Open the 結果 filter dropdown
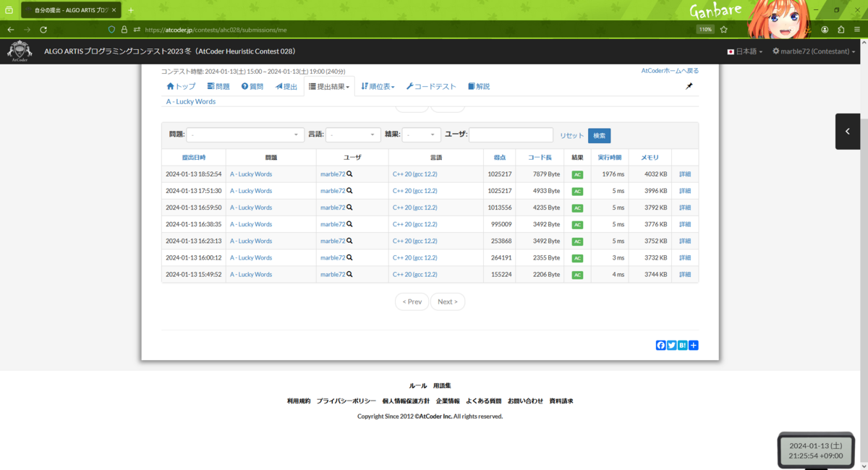The width and height of the screenshot is (868, 470). coord(422,135)
